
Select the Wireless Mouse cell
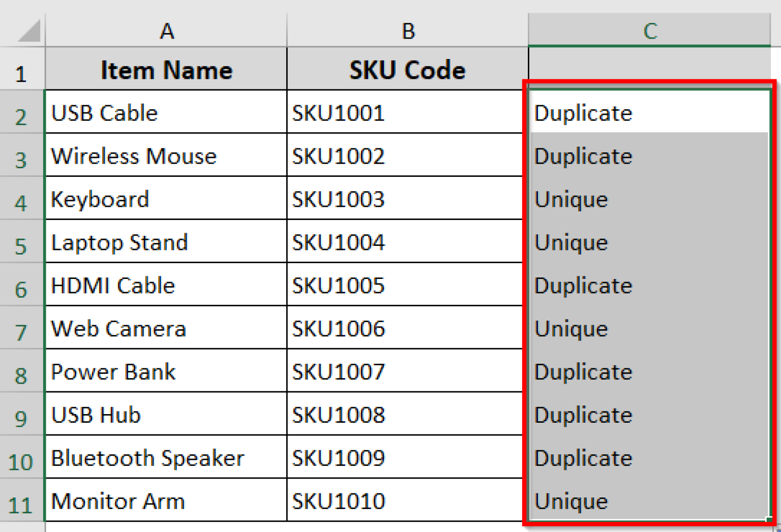(166, 156)
